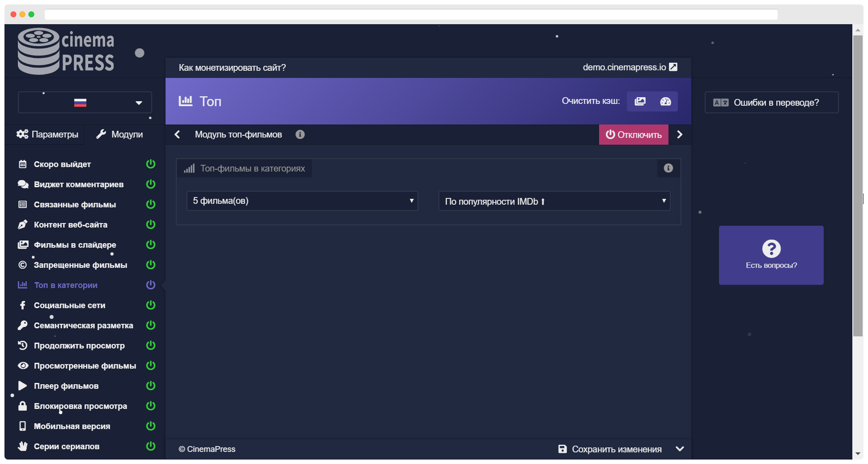Open Фильмы в слайдере module

click(75, 245)
